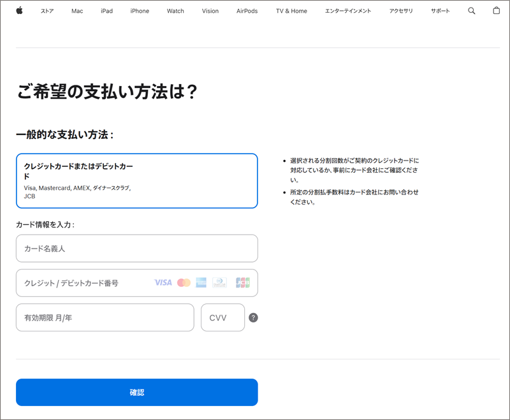The height and width of the screenshot is (420, 510).
Task: Open the Mac menu item
Action: pos(77,11)
